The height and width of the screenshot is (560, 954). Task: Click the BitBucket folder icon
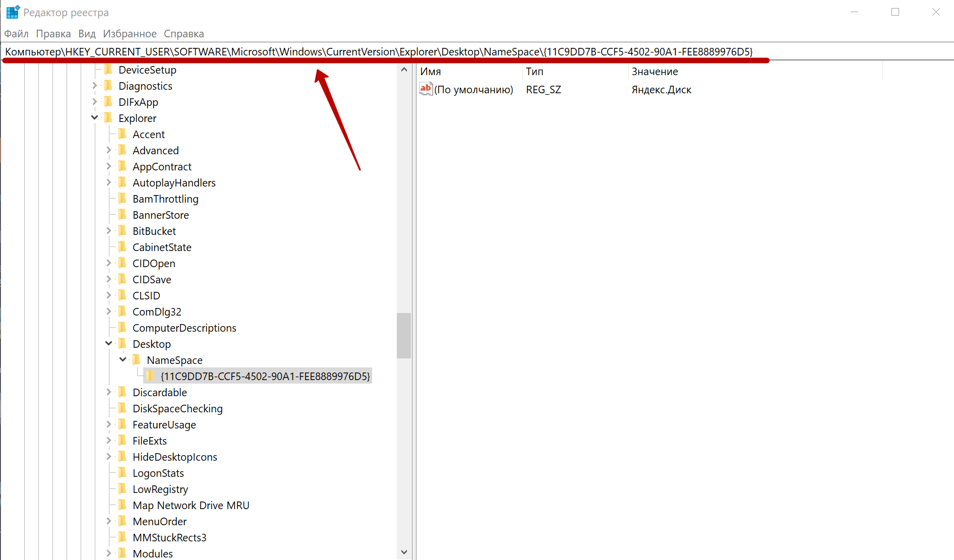coord(122,231)
